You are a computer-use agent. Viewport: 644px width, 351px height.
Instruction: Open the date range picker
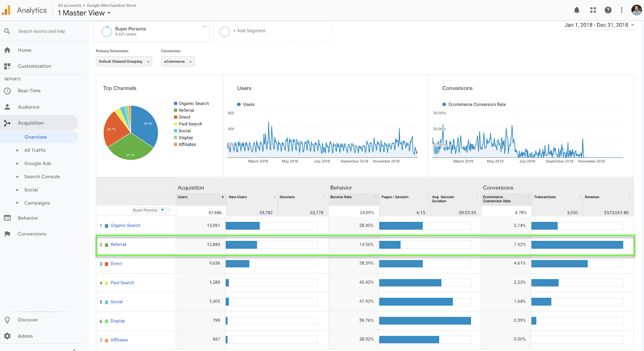(x=599, y=25)
